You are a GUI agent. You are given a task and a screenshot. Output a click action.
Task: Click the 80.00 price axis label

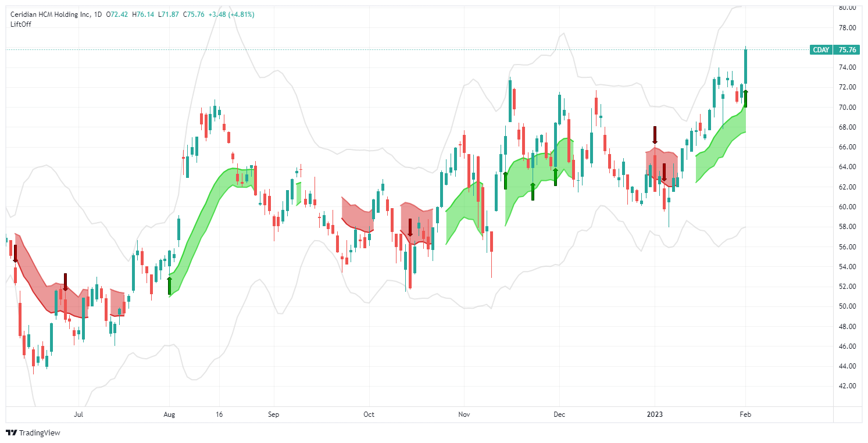tap(846, 8)
